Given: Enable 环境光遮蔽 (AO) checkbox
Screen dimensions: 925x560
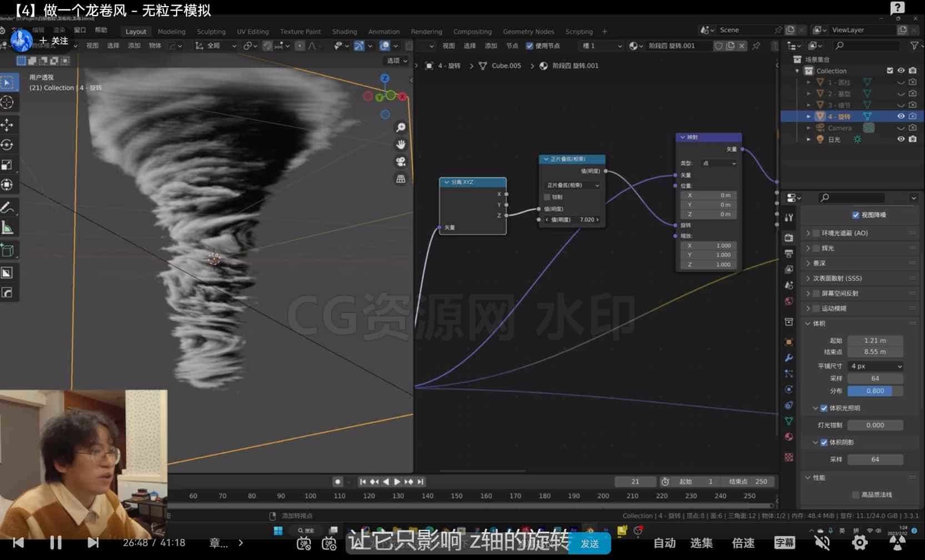Looking at the screenshot, I should pyautogui.click(x=816, y=233).
